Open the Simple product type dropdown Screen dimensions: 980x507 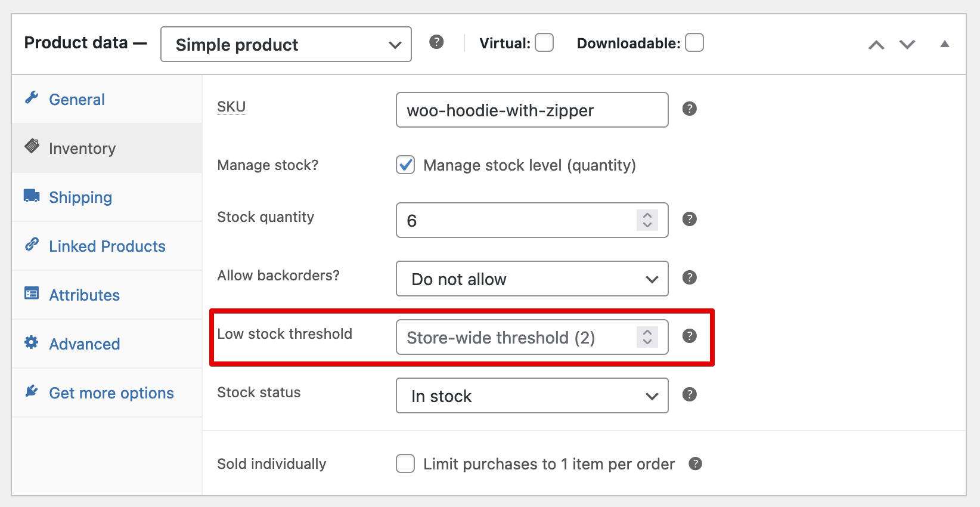tap(286, 44)
